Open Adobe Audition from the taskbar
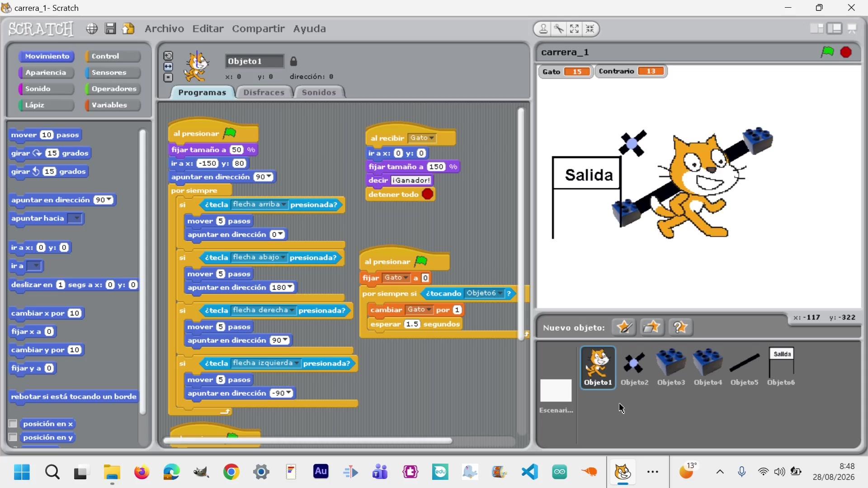Image resolution: width=868 pixels, height=488 pixels. tap(321, 472)
